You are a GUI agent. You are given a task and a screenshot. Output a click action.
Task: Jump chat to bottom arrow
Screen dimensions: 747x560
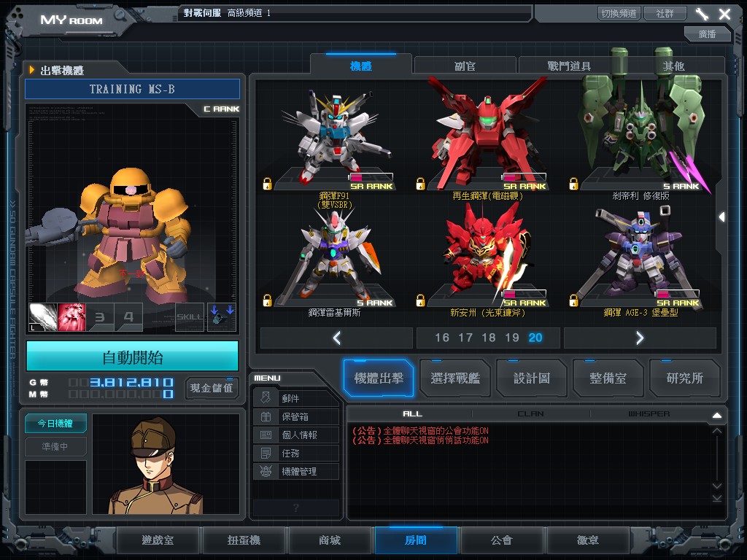pyautogui.click(x=717, y=499)
